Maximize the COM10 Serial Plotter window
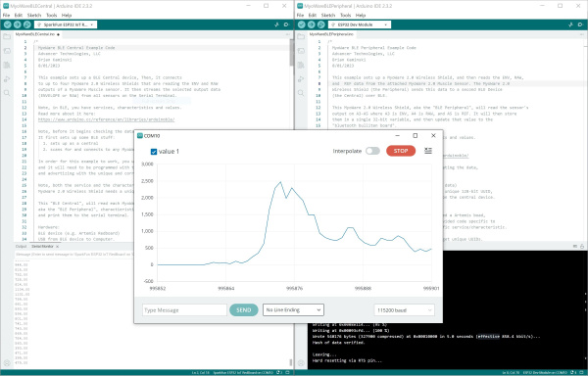The width and height of the screenshot is (588, 376). 416,135
